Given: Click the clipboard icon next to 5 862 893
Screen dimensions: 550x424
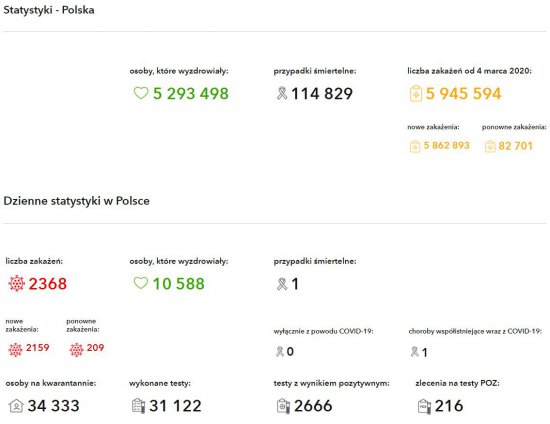Looking at the screenshot, I should coord(415,146).
